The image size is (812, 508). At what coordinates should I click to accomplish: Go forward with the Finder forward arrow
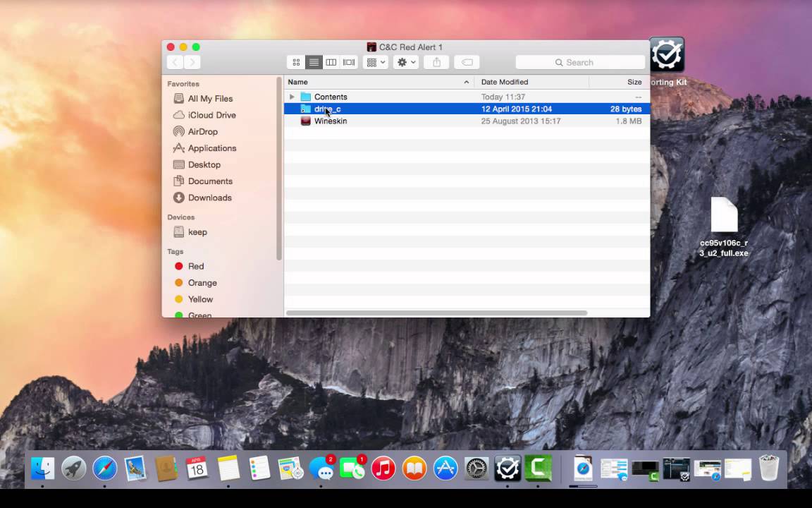pyautogui.click(x=192, y=62)
